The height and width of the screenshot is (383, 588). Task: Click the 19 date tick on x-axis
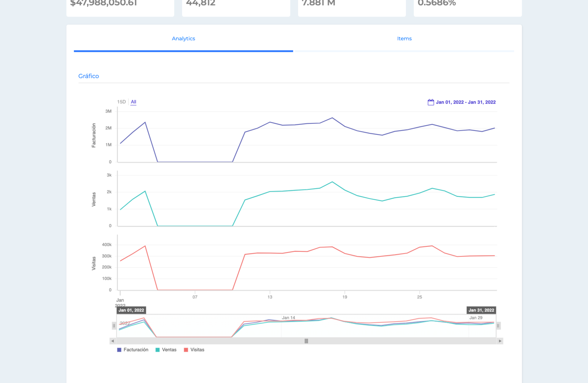pyautogui.click(x=345, y=297)
